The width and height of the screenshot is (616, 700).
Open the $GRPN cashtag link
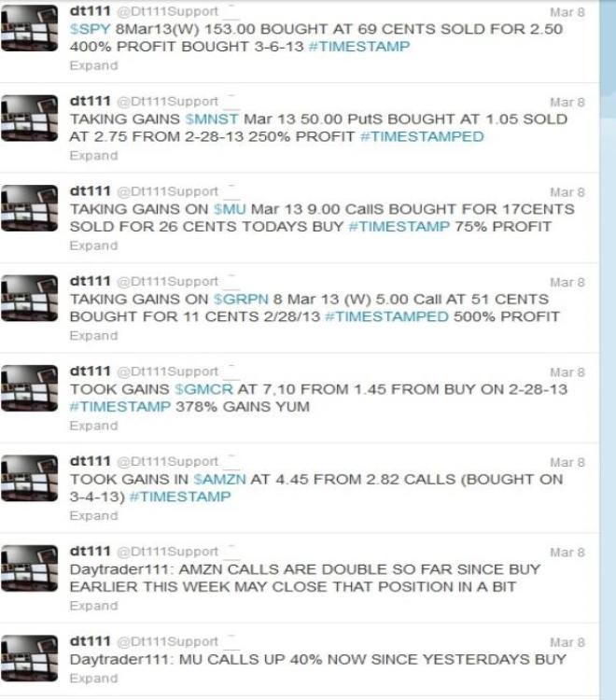pyautogui.click(x=241, y=299)
